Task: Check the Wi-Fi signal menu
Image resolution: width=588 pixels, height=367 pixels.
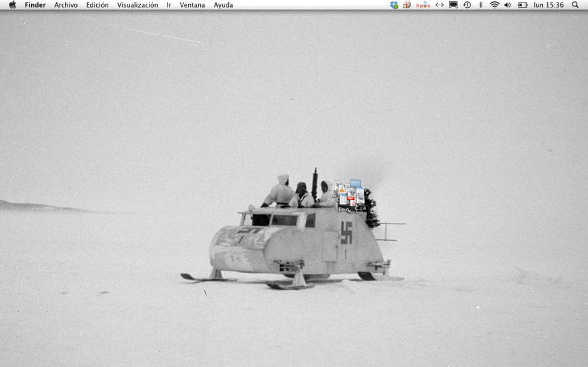Action: tap(494, 5)
